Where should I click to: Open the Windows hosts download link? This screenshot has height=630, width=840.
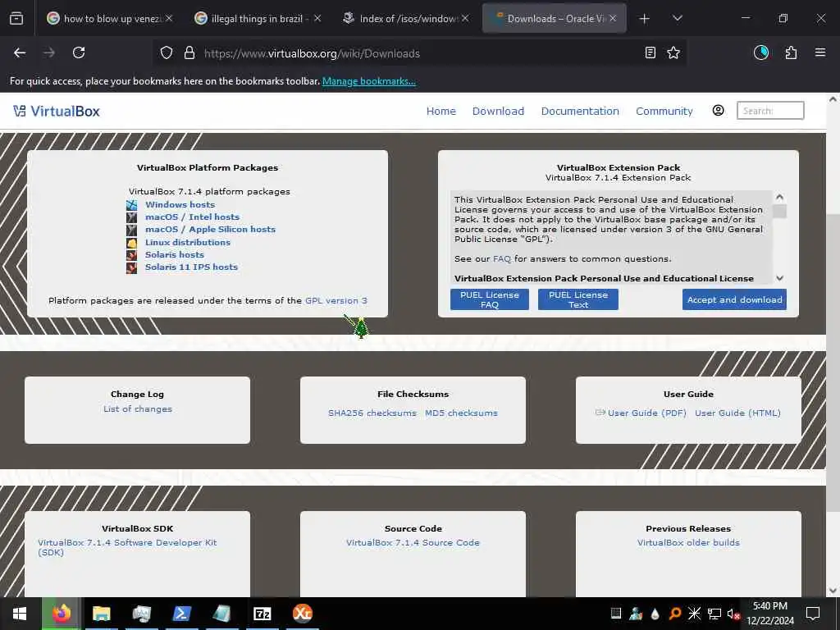(x=180, y=204)
